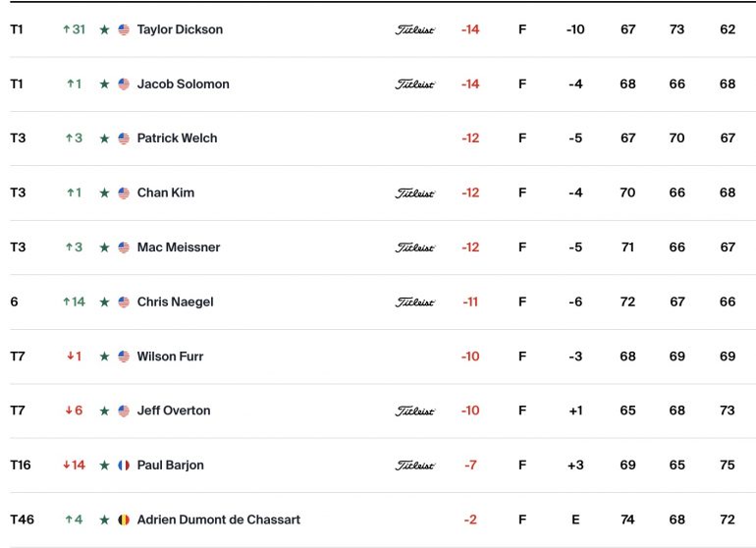Click the up arrow 31 movement indicator
The height and width of the screenshot is (548, 756).
(74, 29)
